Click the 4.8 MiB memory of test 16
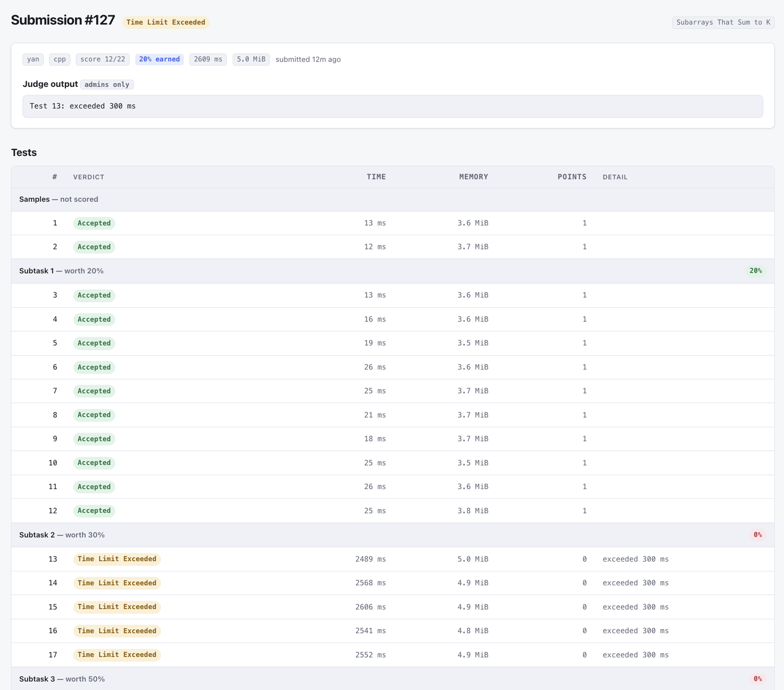This screenshot has height=690, width=784. (473, 631)
